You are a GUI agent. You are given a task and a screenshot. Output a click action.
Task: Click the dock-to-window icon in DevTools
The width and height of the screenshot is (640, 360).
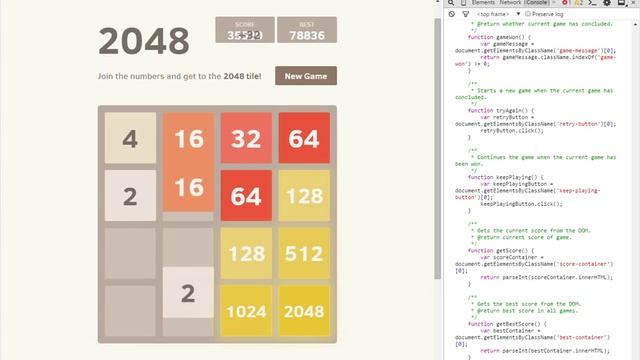point(621,2)
